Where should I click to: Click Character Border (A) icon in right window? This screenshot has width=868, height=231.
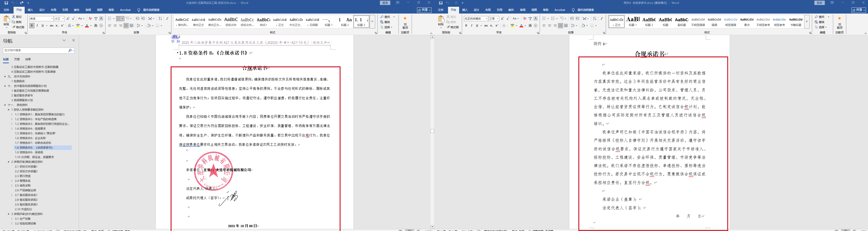(535, 19)
